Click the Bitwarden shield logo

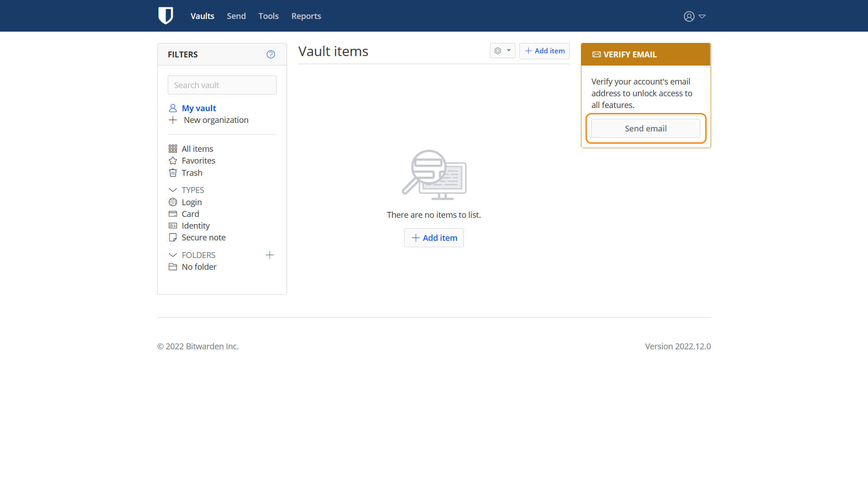165,16
